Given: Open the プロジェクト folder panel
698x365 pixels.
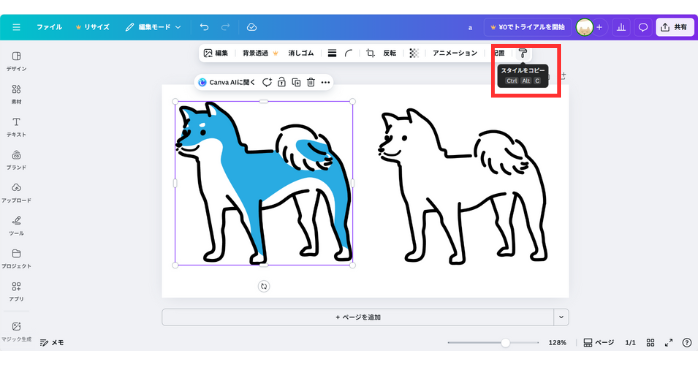Looking at the screenshot, I should [16, 259].
